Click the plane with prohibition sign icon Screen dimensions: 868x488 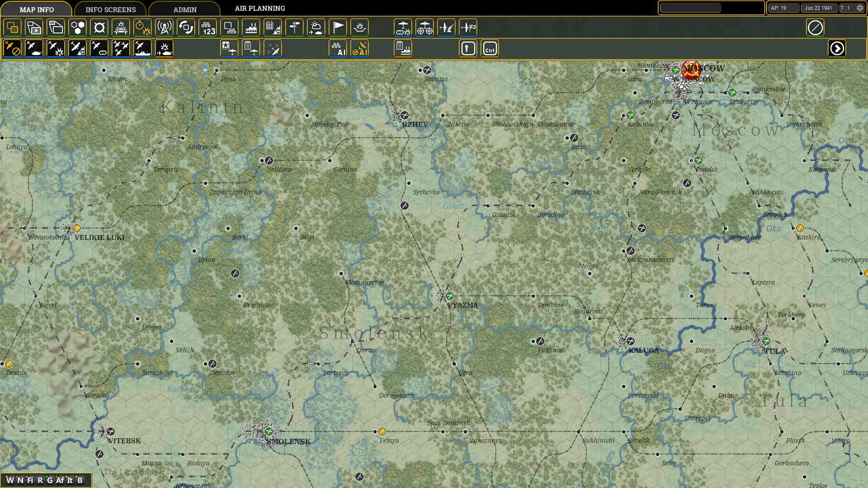(x=12, y=48)
